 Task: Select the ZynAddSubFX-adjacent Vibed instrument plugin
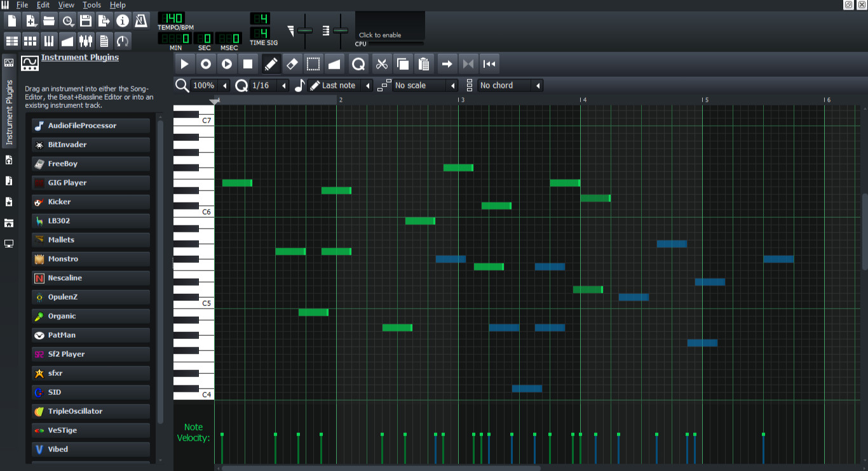(x=91, y=449)
